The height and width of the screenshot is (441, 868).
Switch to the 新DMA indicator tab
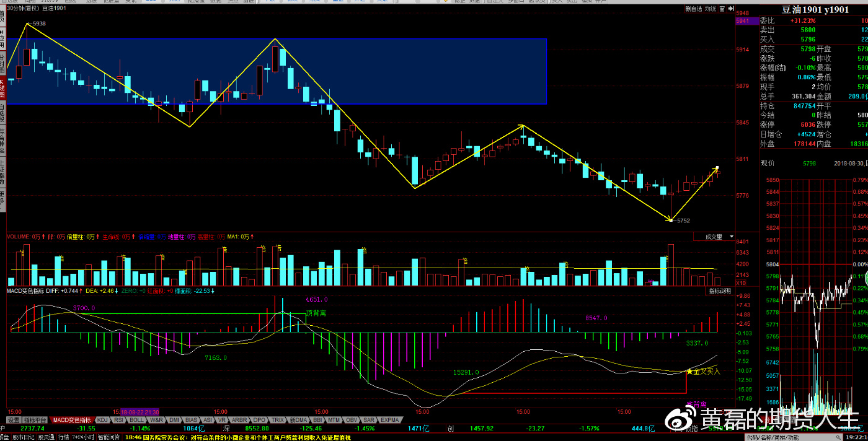pos(299,420)
